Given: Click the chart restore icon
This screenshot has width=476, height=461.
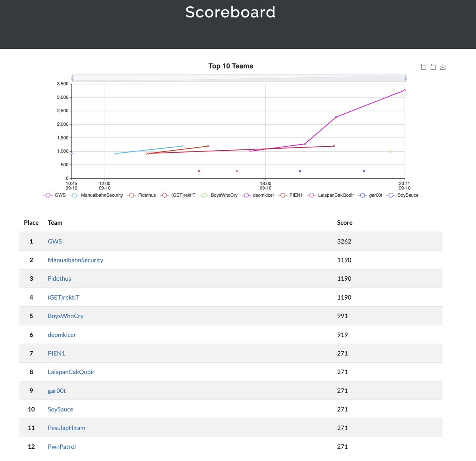Looking at the screenshot, I should coord(433,67).
